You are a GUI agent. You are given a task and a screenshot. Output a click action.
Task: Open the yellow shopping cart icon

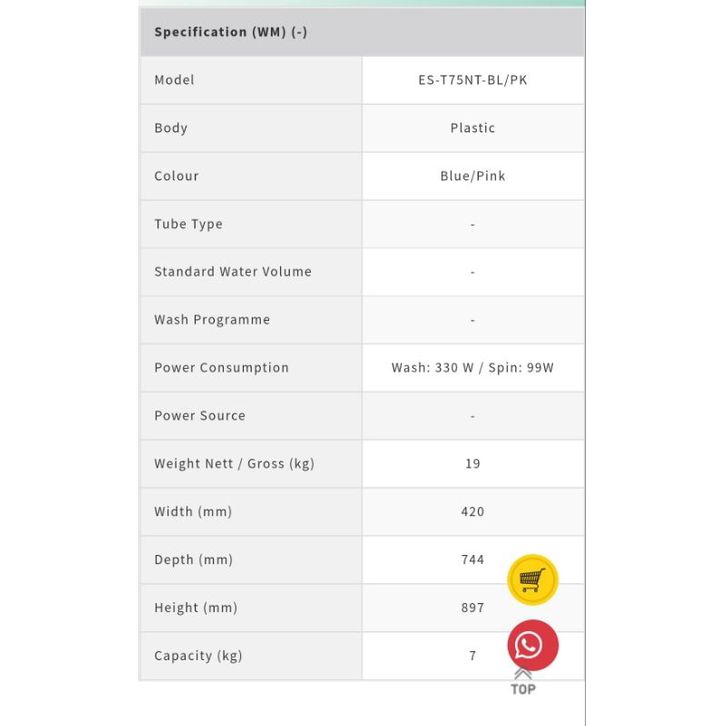point(532,580)
